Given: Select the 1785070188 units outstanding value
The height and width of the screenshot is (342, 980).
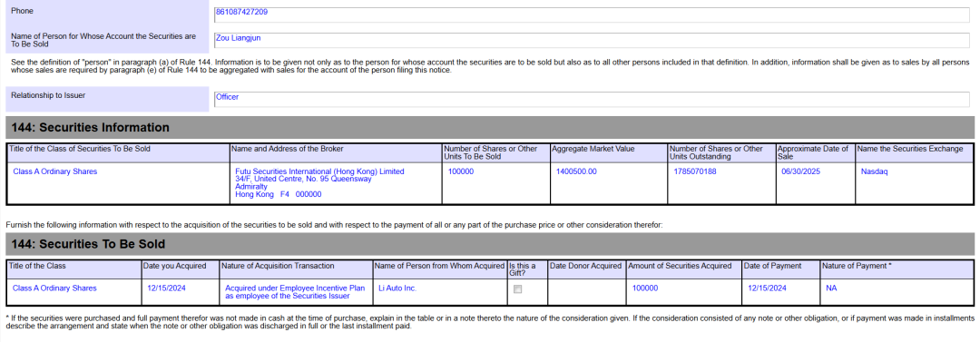Looking at the screenshot, I should [695, 171].
